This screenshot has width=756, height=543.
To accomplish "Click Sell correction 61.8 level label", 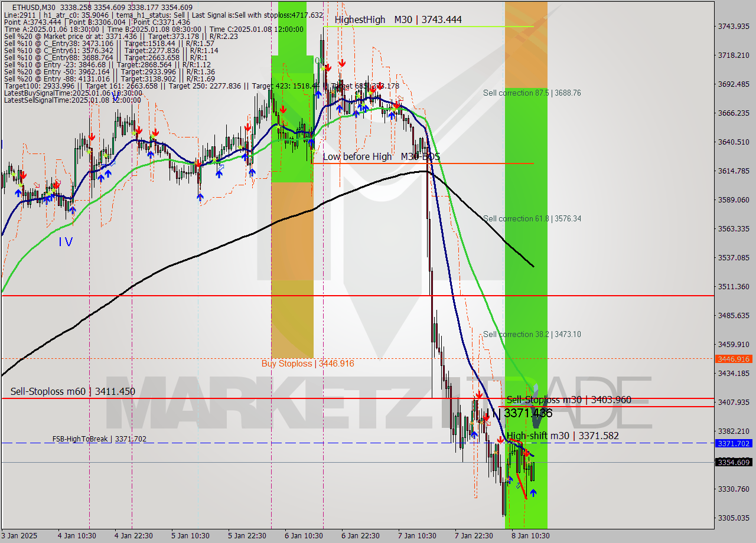I will pos(532,218).
